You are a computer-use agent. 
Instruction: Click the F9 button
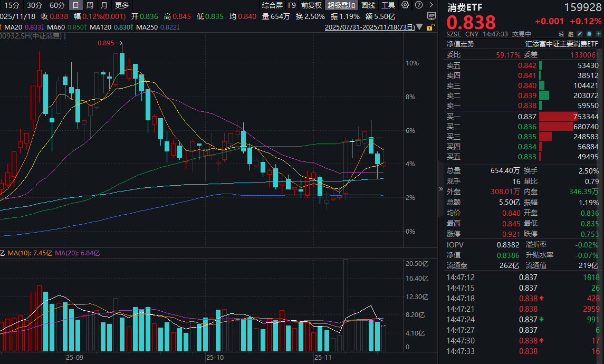pos(292,5)
